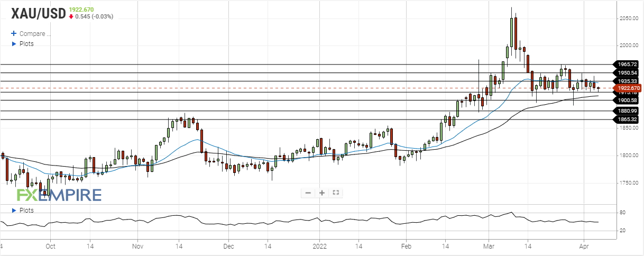Toggle fullscreen chart view icon
The width and height of the screenshot is (644, 256).
coord(336,193)
